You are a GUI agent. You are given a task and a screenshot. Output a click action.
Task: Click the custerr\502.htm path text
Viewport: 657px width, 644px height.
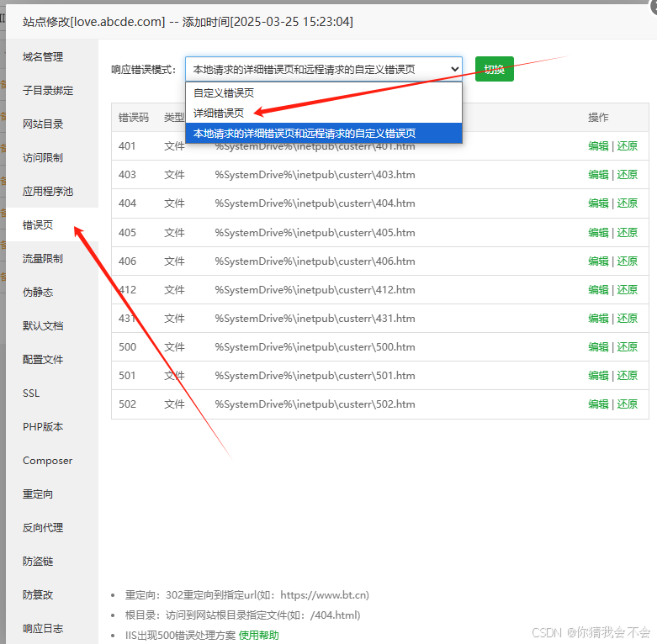[x=315, y=404]
